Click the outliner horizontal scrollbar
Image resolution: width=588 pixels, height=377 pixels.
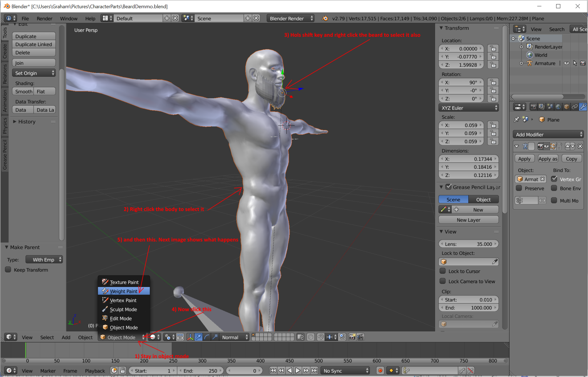(538, 96)
